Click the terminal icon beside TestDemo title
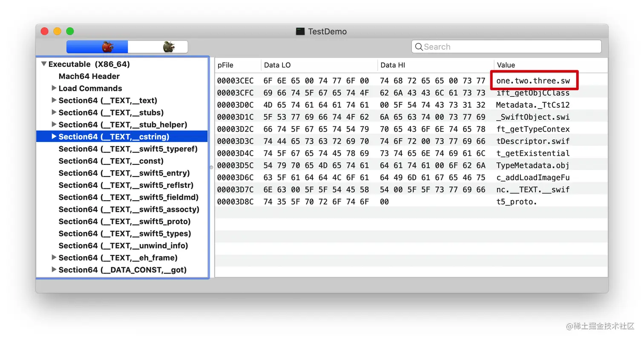Viewport: 644px width, 340px height. coord(300,32)
